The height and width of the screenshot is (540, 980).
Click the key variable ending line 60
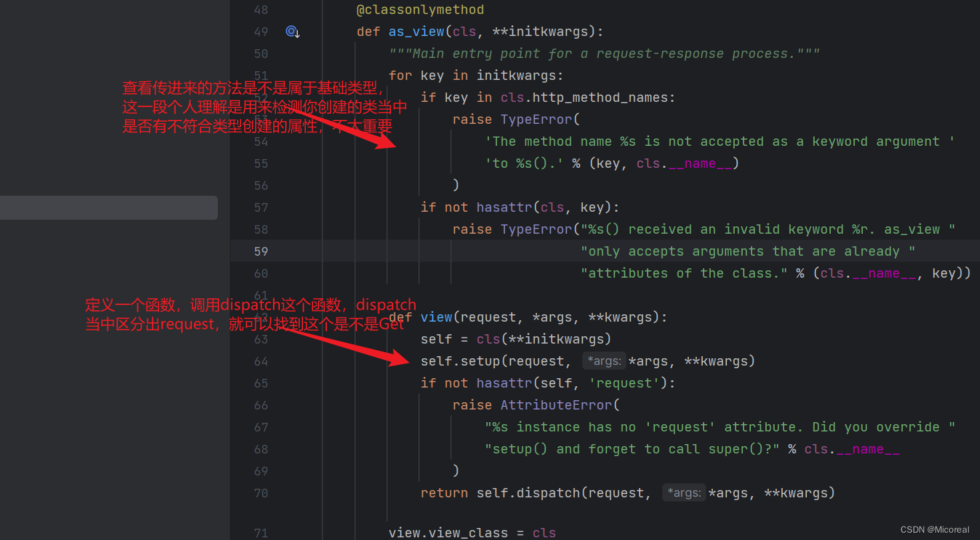[944, 273]
